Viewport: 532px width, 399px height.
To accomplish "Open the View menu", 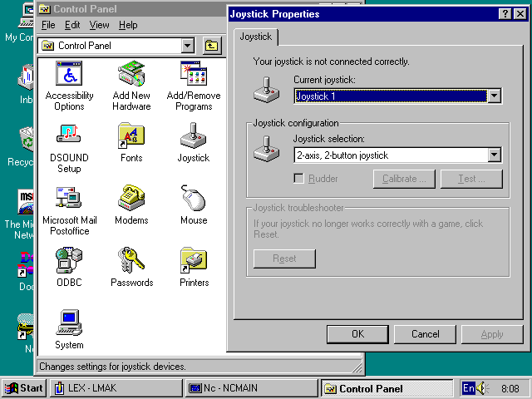I will [x=99, y=25].
